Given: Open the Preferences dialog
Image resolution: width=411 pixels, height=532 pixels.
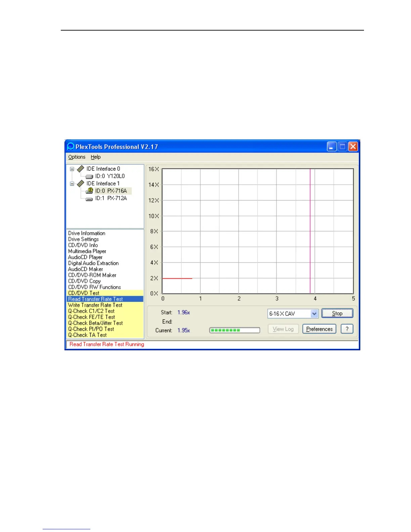Looking at the screenshot, I should (319, 329).
